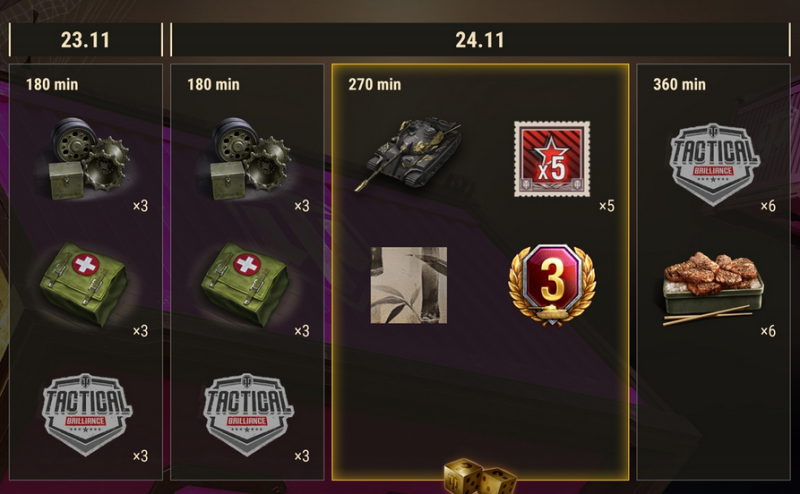Click the bamboo painting decal thumbnail
This screenshot has height=494, width=800.
pos(409,285)
